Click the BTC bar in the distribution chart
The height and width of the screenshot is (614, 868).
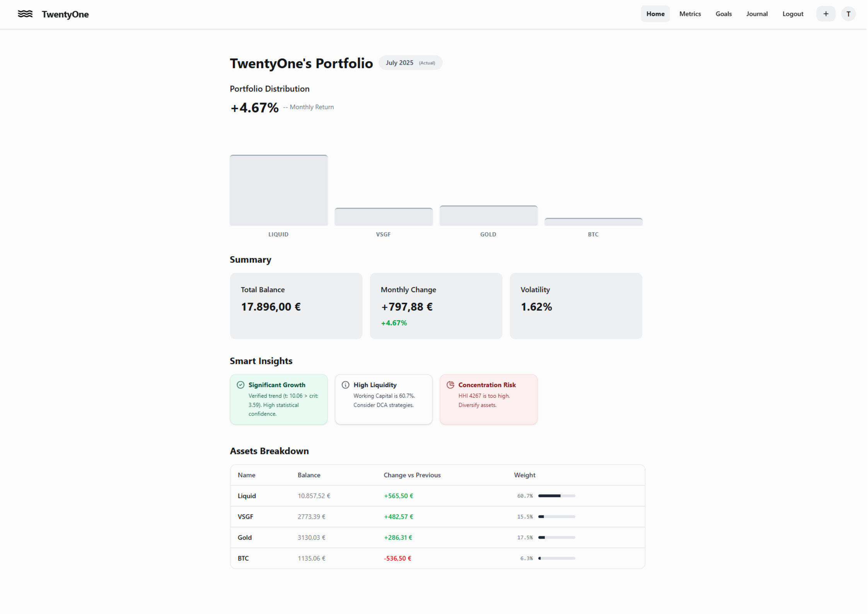click(593, 221)
